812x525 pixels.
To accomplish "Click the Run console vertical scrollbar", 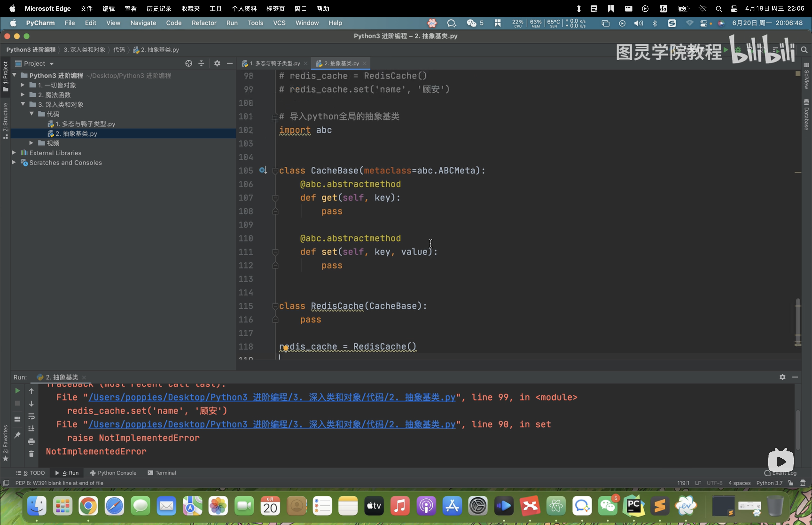I will click(x=798, y=430).
